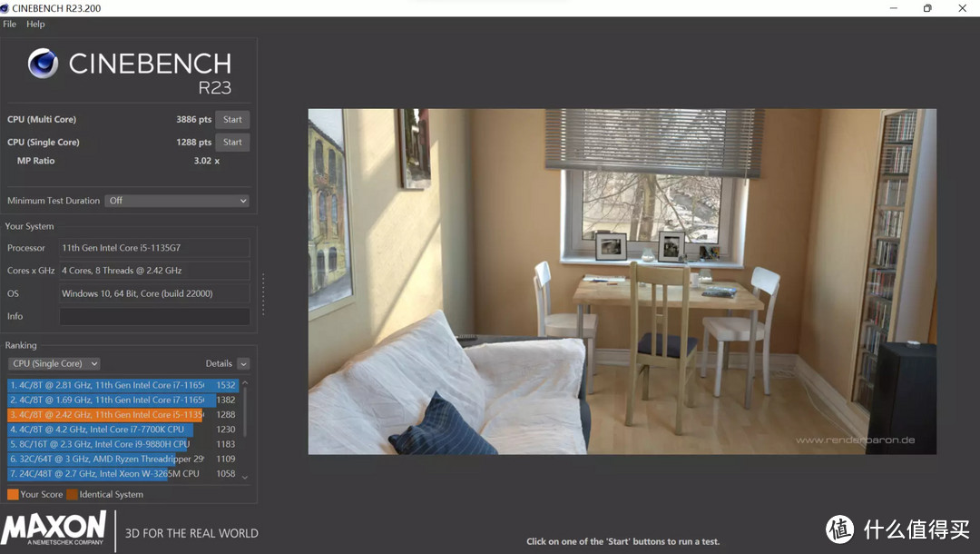Start the CPU Multi Core test
Viewport: 980px width, 554px height.
[x=232, y=120]
